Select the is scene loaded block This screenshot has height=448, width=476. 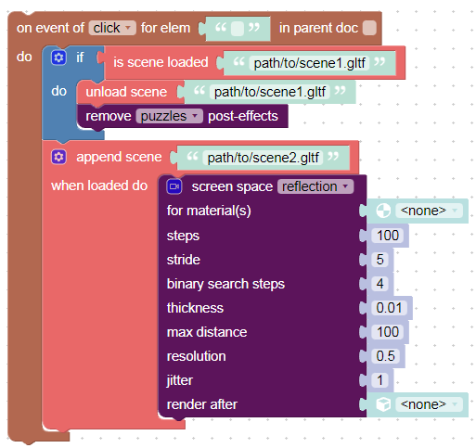(x=161, y=62)
